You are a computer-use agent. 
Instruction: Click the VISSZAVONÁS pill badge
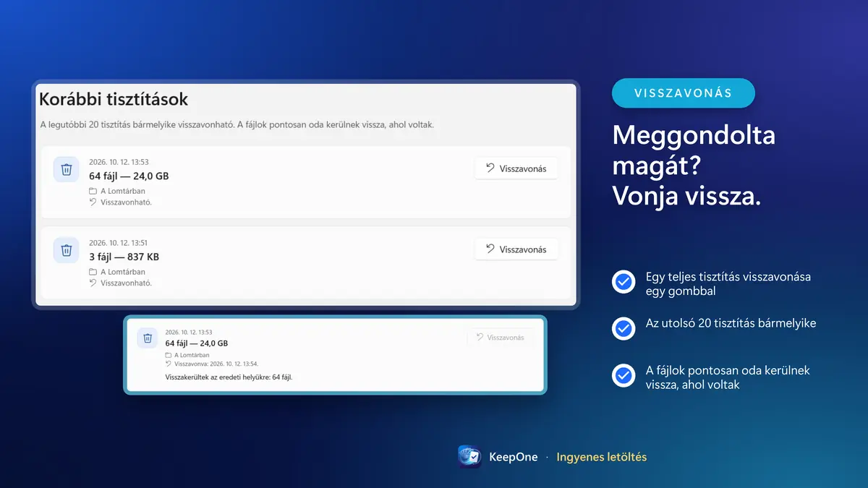(683, 93)
